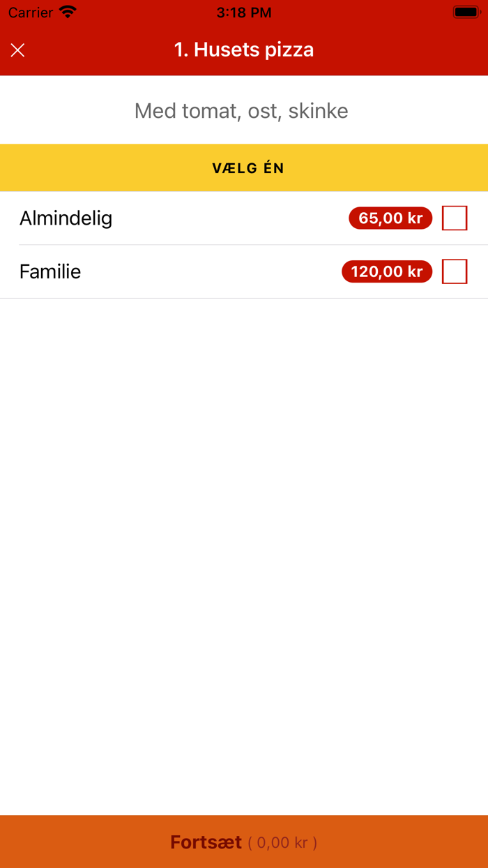Check the Familie size checkbox
This screenshot has height=868, width=488.
click(454, 271)
